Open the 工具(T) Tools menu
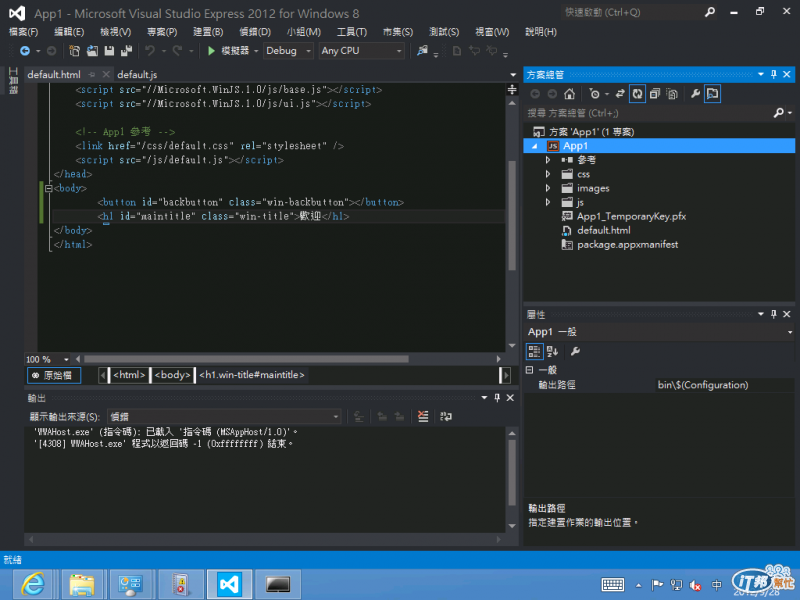Screen dimensions: 800x600 (x=352, y=32)
